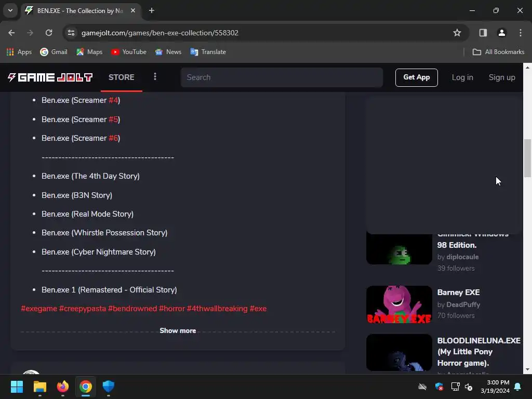Open the All Bookmarks folder
Screen dimensions: 532x399
498,52
